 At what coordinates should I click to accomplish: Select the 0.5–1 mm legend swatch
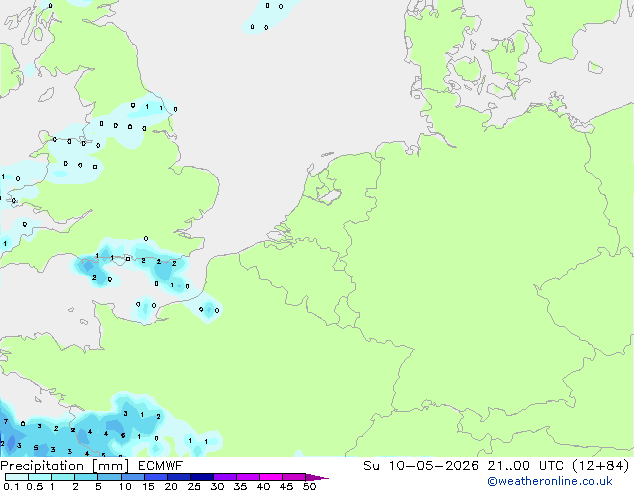click(x=40, y=477)
